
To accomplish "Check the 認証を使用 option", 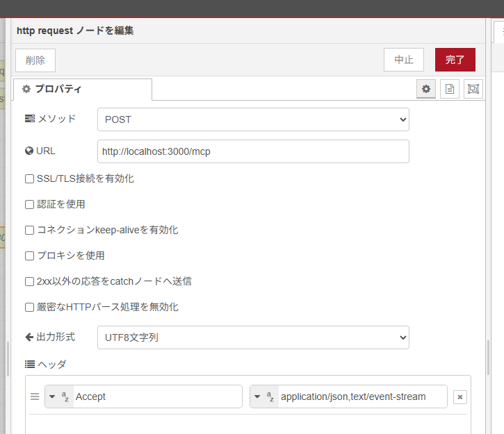I will pyautogui.click(x=30, y=204).
